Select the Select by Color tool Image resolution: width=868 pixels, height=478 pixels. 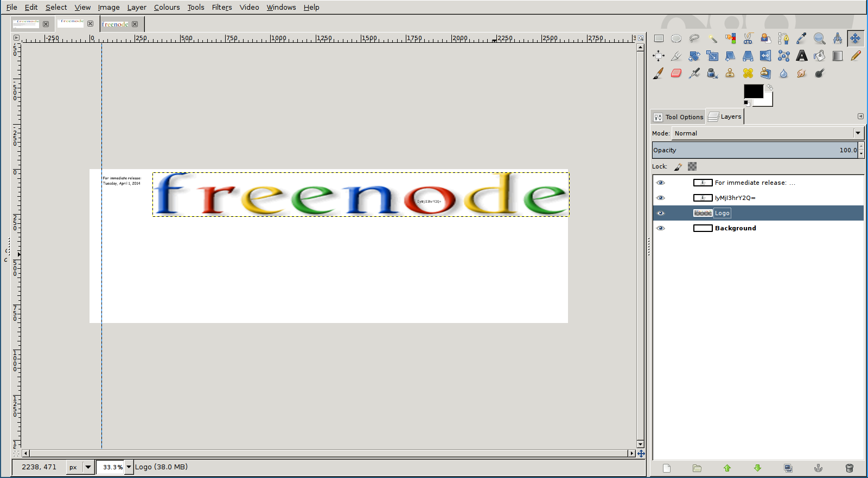click(730, 38)
